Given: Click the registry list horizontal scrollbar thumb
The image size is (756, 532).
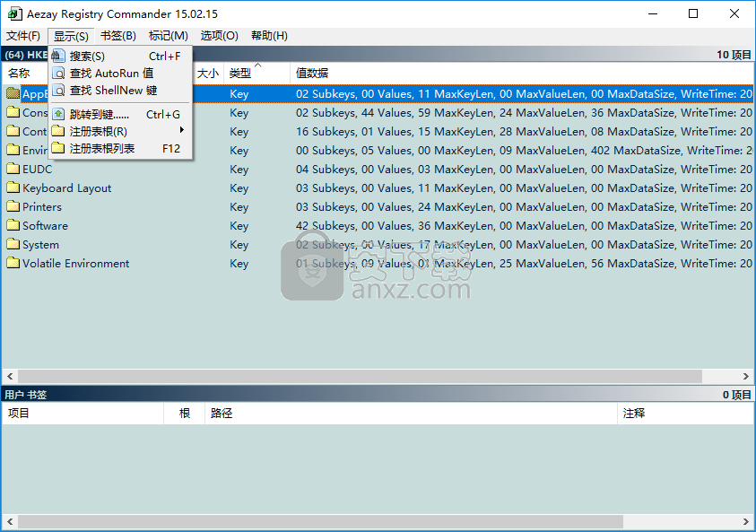Looking at the screenshot, I should pos(360,376).
